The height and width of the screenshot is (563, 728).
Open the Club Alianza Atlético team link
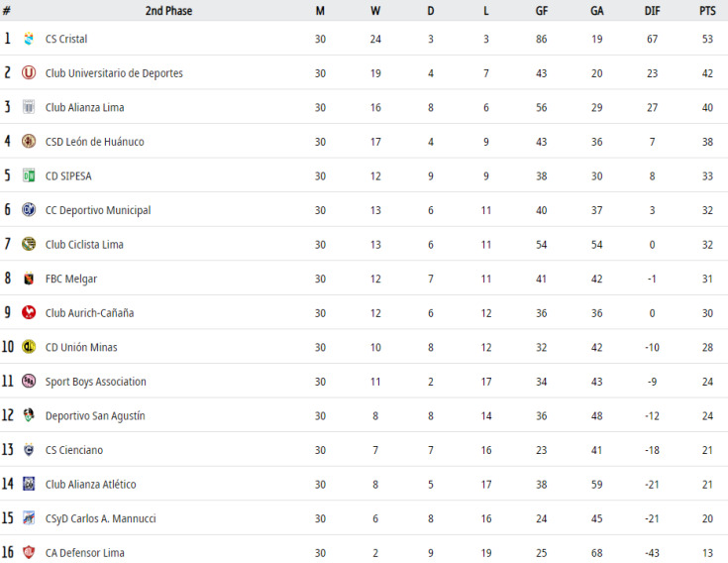click(90, 484)
